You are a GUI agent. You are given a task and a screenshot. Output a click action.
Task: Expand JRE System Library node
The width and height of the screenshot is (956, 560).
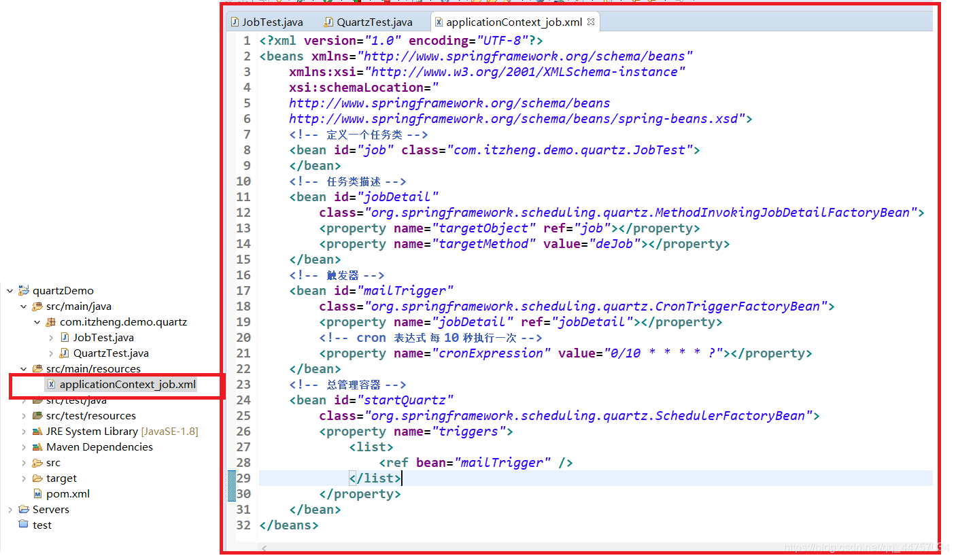pos(24,432)
